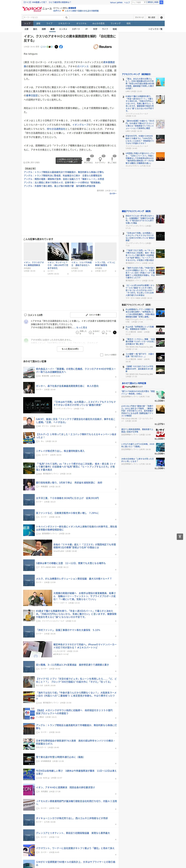
Task: React with the わかりやすい lightbulb icon
Action: coord(100,159)
